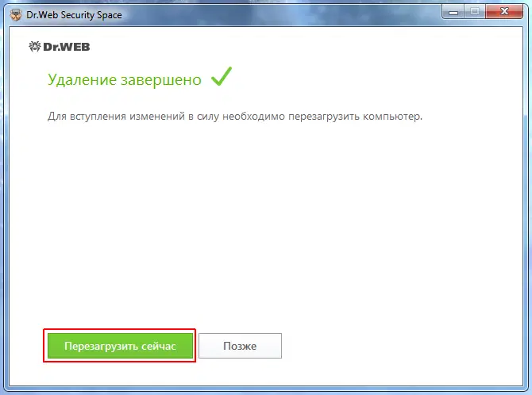Click the 'Dr.Web Security Space' window title
The image size is (532, 395).
click(x=74, y=15)
